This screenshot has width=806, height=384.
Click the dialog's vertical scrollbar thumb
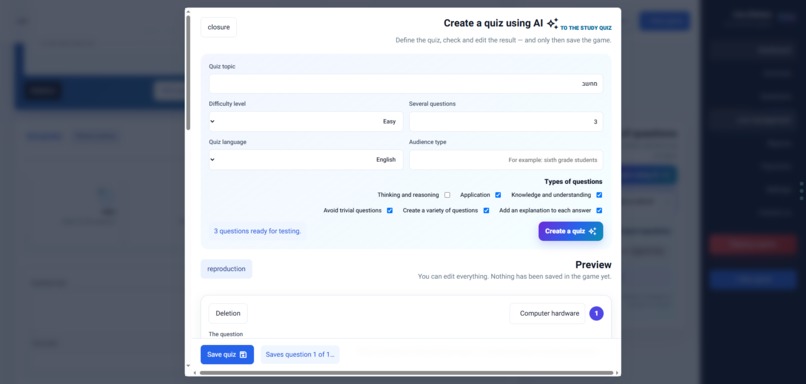(188, 72)
